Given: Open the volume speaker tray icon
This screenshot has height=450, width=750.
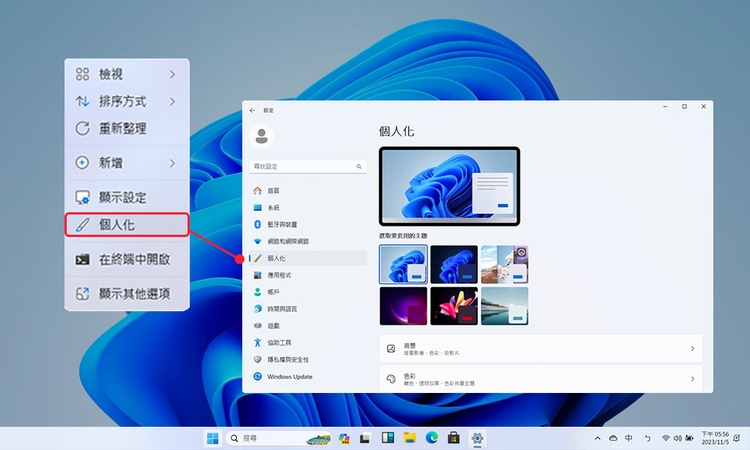Looking at the screenshot, I should pos(677,438).
